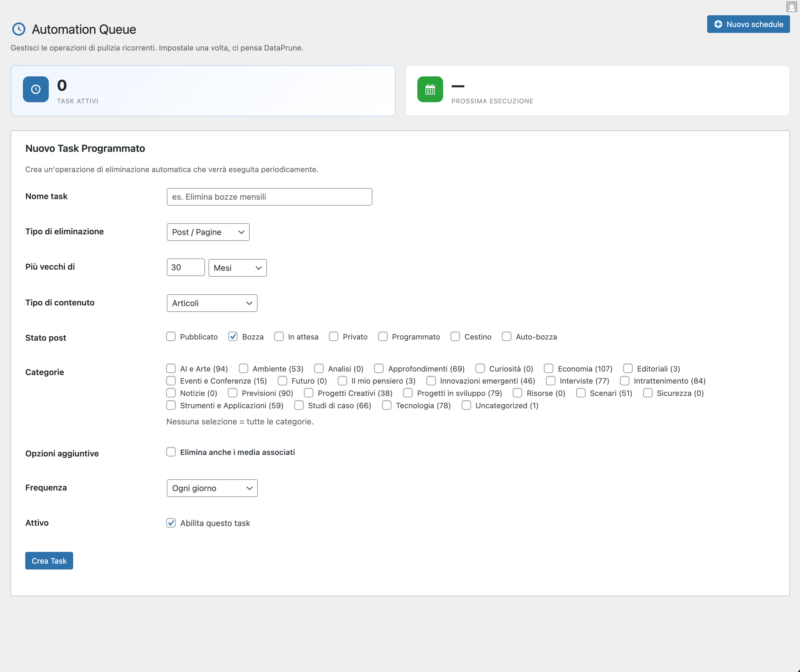Screen dimensions: 800x672
Task: Open the Frequenza Ogni giorno dropdown
Action: 212,488
